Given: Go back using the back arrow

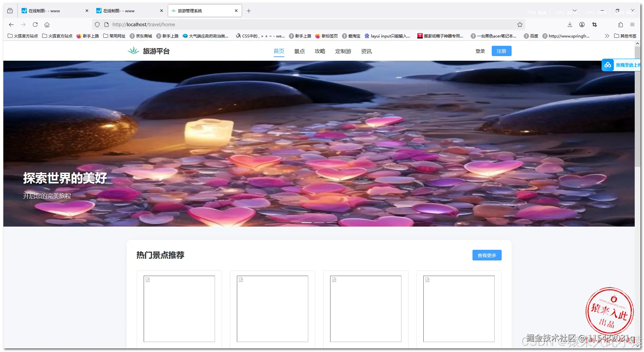Looking at the screenshot, I should (x=11, y=24).
